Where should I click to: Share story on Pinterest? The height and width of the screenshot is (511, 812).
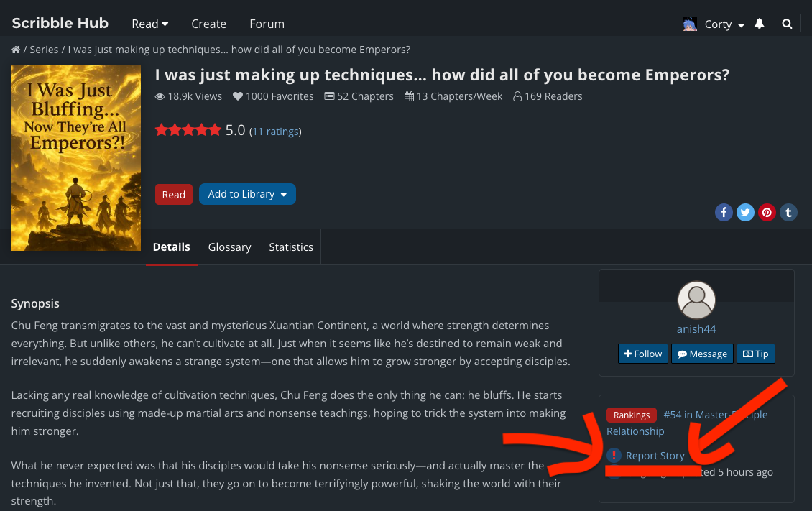767,212
